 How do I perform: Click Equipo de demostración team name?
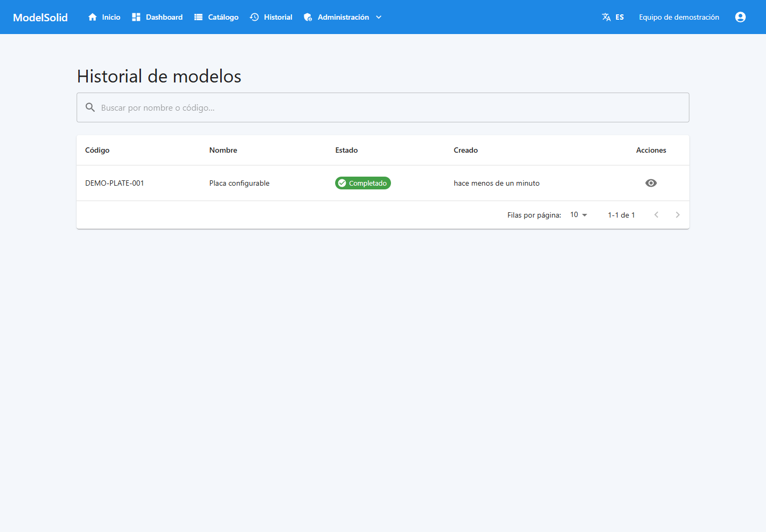[679, 17]
